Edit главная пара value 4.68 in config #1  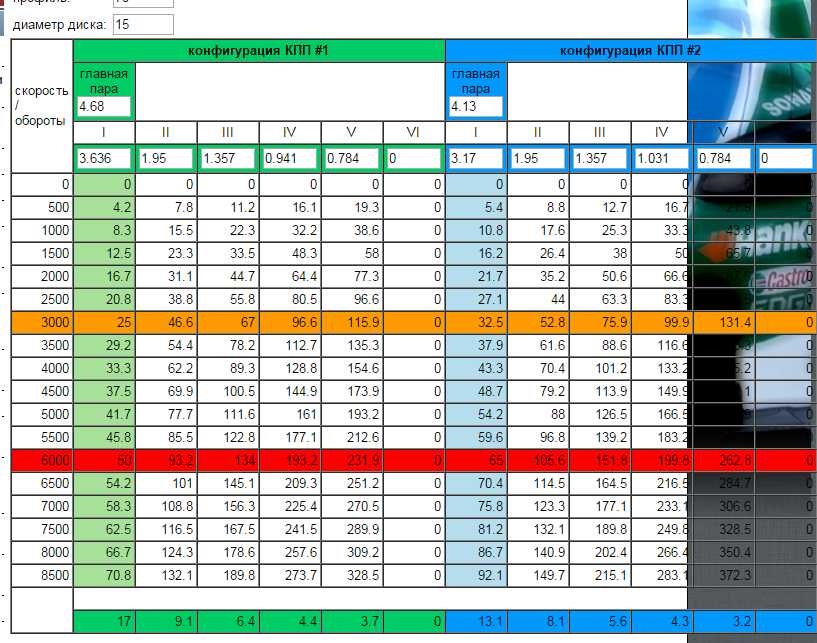pos(104,106)
